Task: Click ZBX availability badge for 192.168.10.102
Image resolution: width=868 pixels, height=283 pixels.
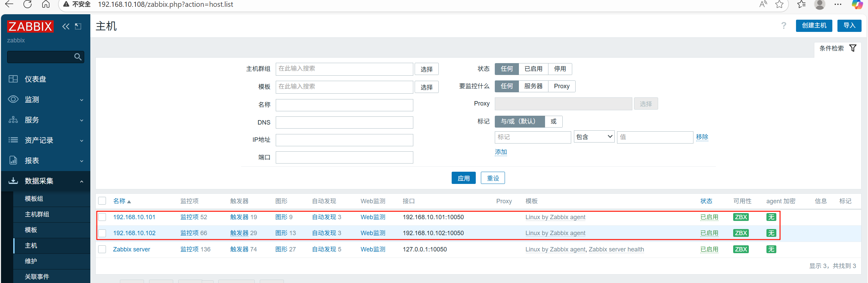Action: [x=741, y=233]
